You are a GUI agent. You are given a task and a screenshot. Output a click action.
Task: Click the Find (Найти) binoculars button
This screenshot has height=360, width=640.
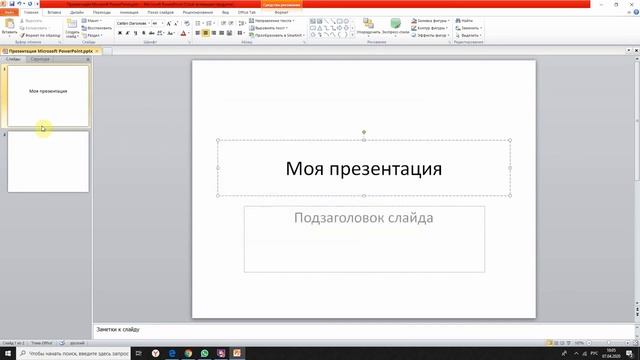point(464,20)
